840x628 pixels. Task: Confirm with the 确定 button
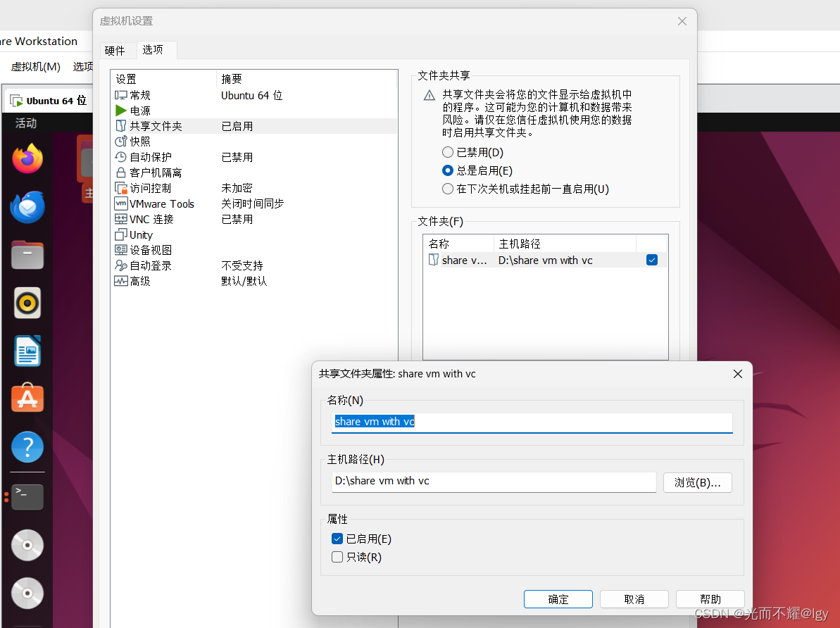pyautogui.click(x=558, y=599)
